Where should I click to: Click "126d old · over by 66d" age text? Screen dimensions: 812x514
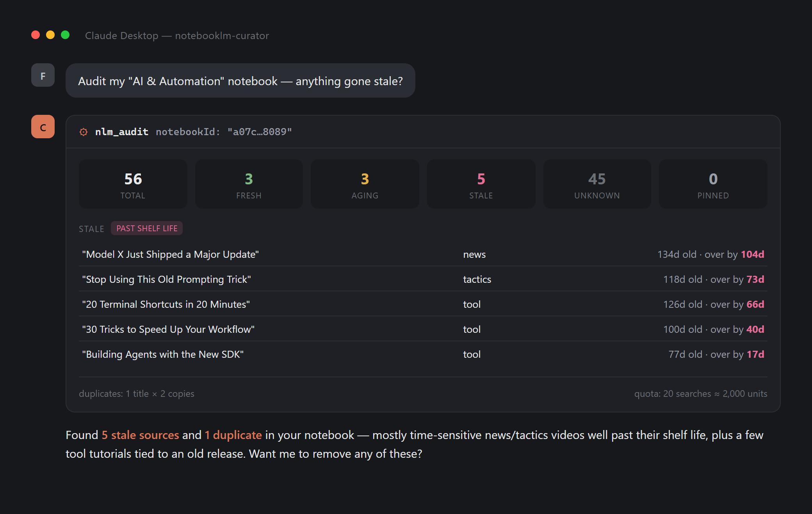(714, 304)
